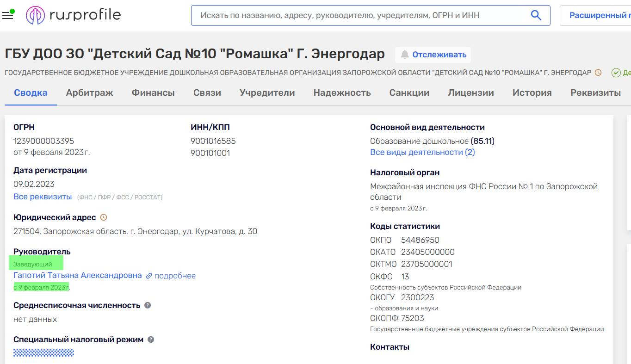
Task: Click the Все виды деятельности (2) link
Action: [421, 152]
